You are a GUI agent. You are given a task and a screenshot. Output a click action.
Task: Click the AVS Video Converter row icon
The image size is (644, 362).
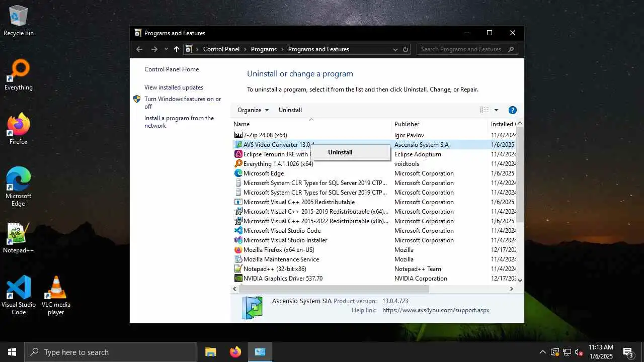(238, 144)
